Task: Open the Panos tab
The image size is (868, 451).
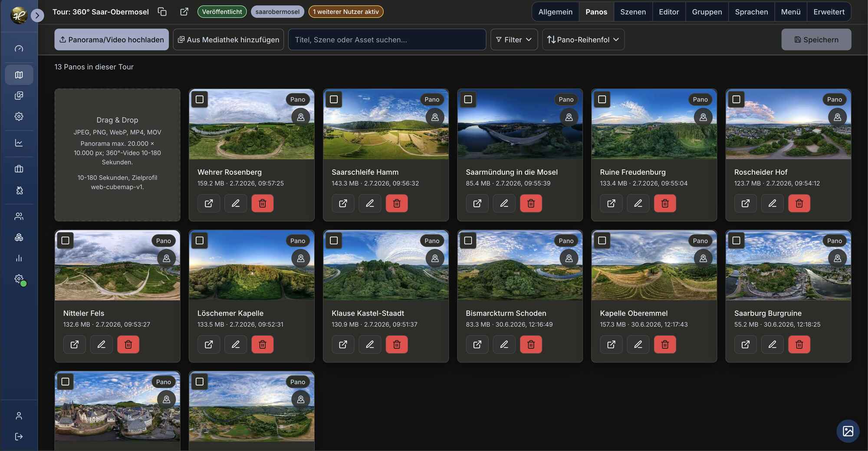Action: (596, 12)
